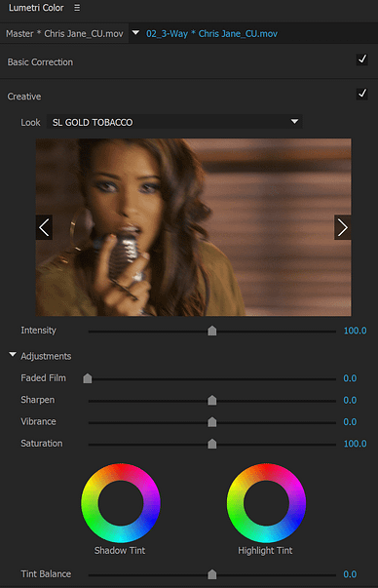Expand the Basic Correction section header
This screenshot has width=378, height=588.
[40, 62]
